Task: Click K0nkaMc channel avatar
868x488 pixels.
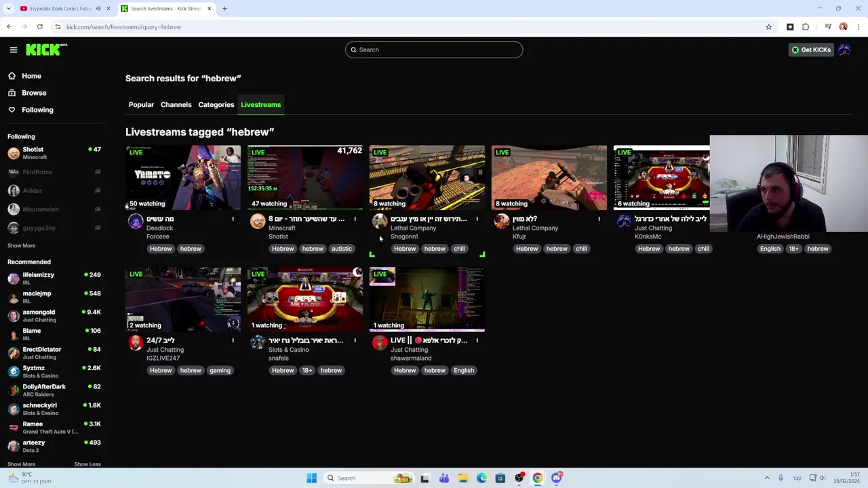Action: (624, 221)
